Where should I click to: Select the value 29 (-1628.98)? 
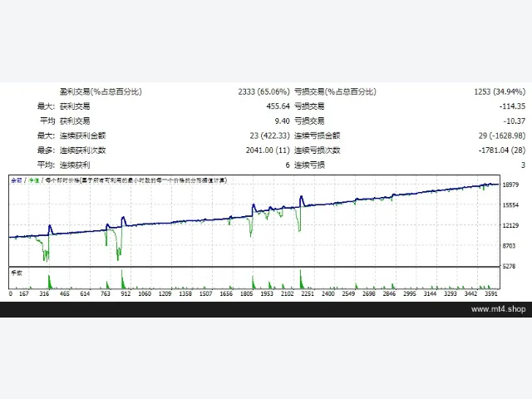point(502,135)
